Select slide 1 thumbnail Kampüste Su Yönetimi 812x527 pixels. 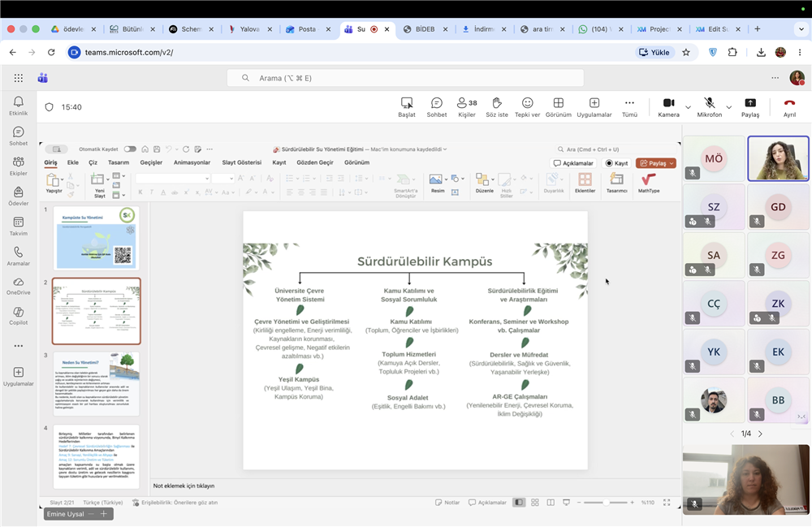point(97,238)
